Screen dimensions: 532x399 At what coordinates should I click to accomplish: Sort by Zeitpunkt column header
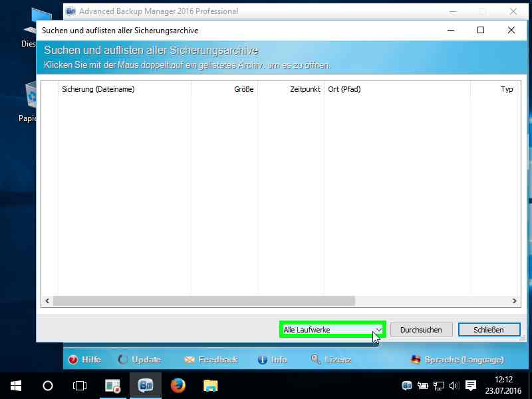click(291, 89)
